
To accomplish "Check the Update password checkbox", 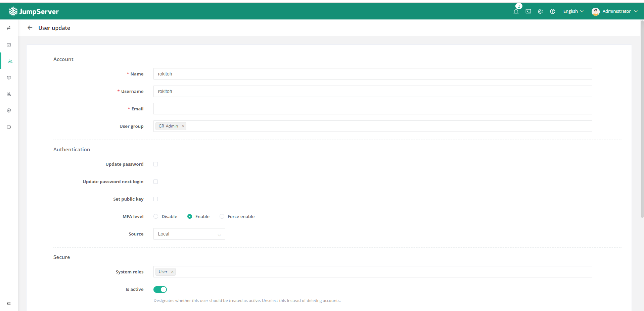I will [x=155, y=164].
